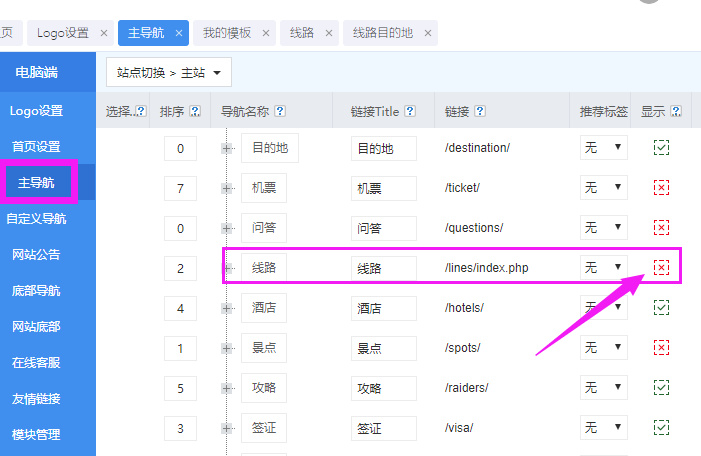Toggle display checkbox for 目的地 row

click(661, 148)
